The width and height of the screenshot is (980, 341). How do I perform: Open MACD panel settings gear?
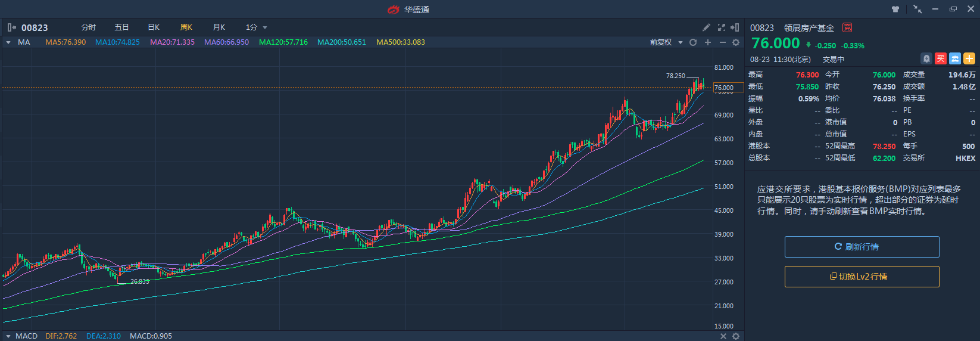pos(736,336)
